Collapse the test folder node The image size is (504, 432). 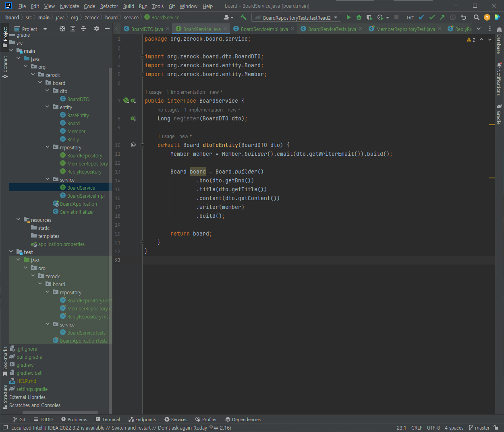(x=12, y=252)
